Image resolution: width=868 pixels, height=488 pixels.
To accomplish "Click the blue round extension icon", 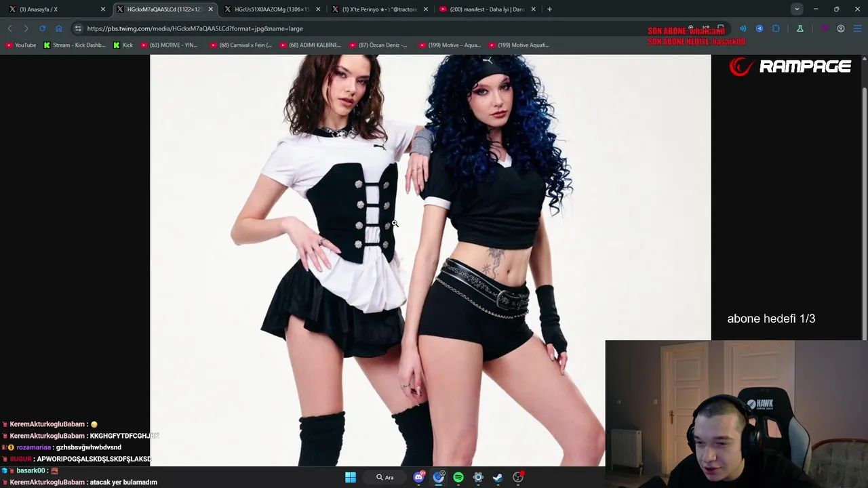I will [759, 28].
